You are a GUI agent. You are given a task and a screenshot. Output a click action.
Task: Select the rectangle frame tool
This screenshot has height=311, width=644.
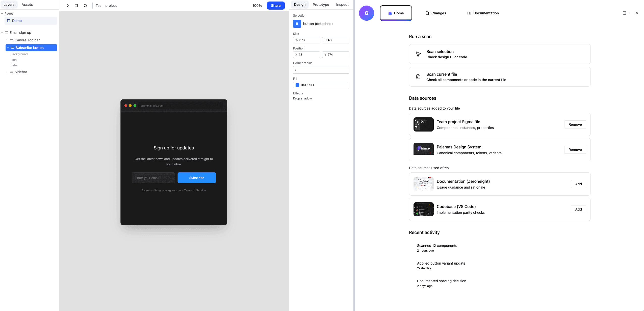pos(76,6)
